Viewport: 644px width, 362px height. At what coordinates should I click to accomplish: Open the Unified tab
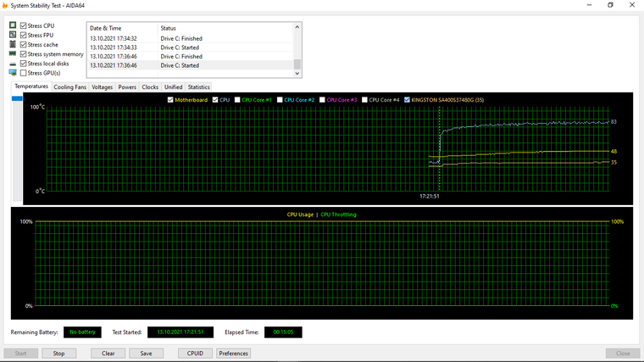coord(174,87)
